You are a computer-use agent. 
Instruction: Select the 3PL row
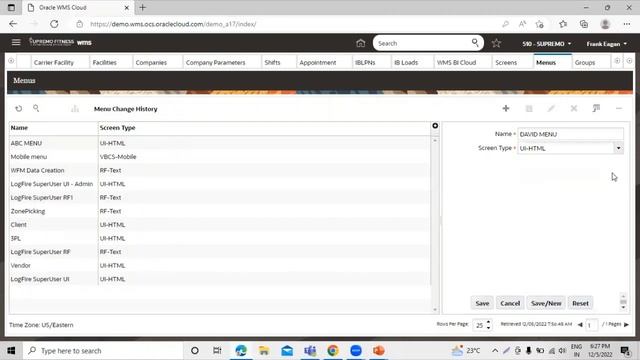(220, 238)
